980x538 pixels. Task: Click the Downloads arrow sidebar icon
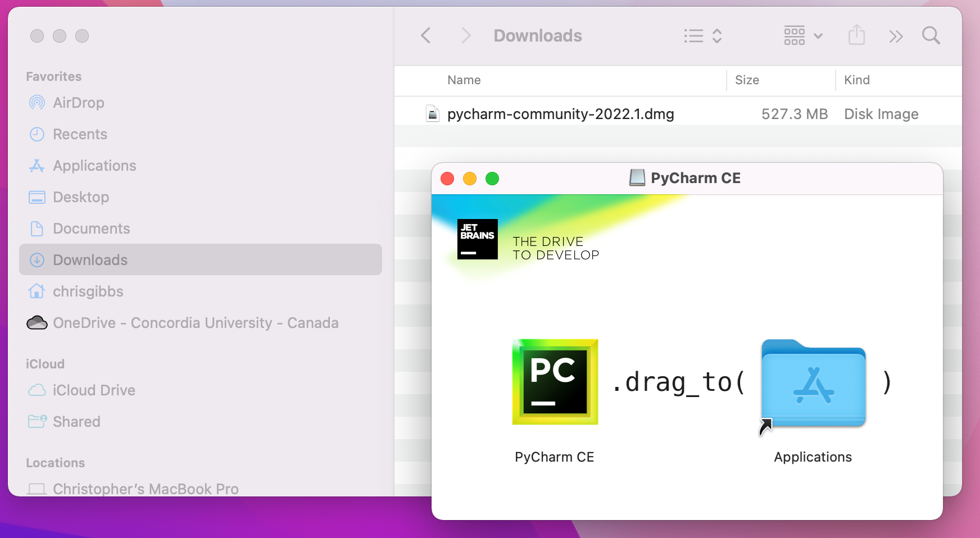pos(37,260)
